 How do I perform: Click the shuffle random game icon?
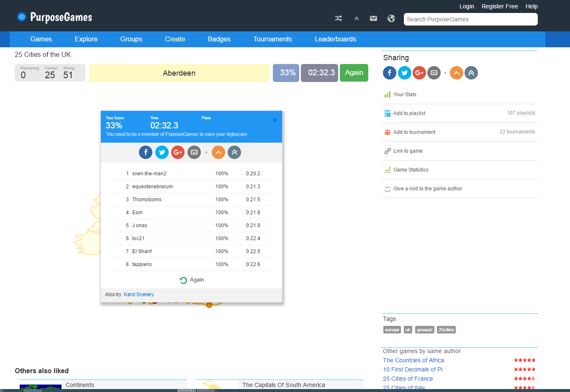click(339, 18)
